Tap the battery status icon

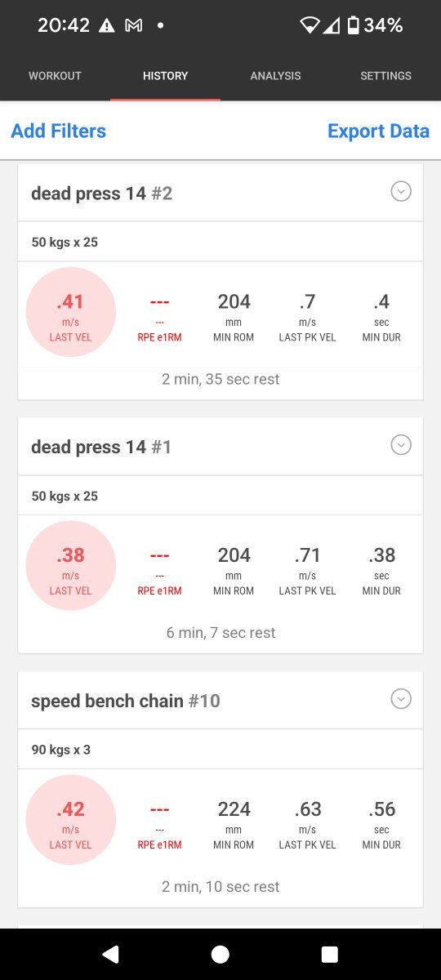pyautogui.click(x=353, y=25)
